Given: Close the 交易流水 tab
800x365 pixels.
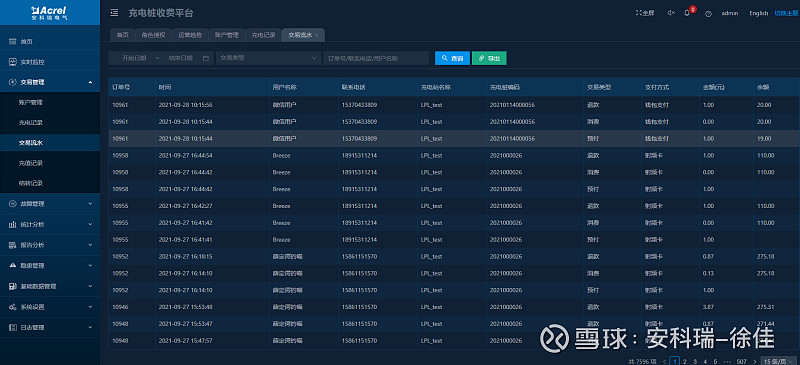Looking at the screenshot, I should tap(317, 36).
